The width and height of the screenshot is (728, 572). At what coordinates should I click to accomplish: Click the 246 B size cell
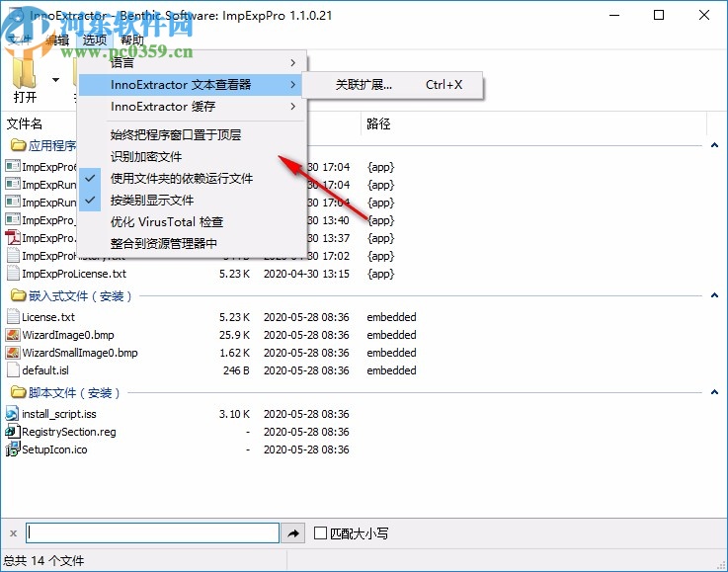[x=236, y=370]
